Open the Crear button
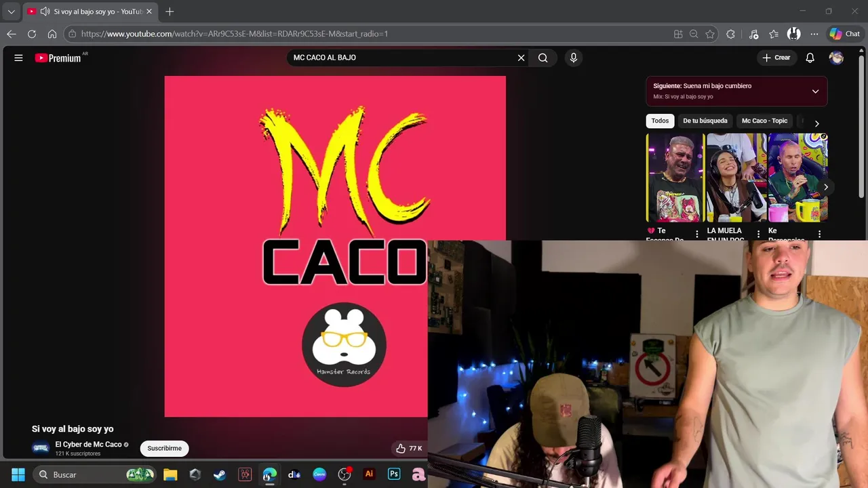The width and height of the screenshot is (868, 488). tap(776, 58)
